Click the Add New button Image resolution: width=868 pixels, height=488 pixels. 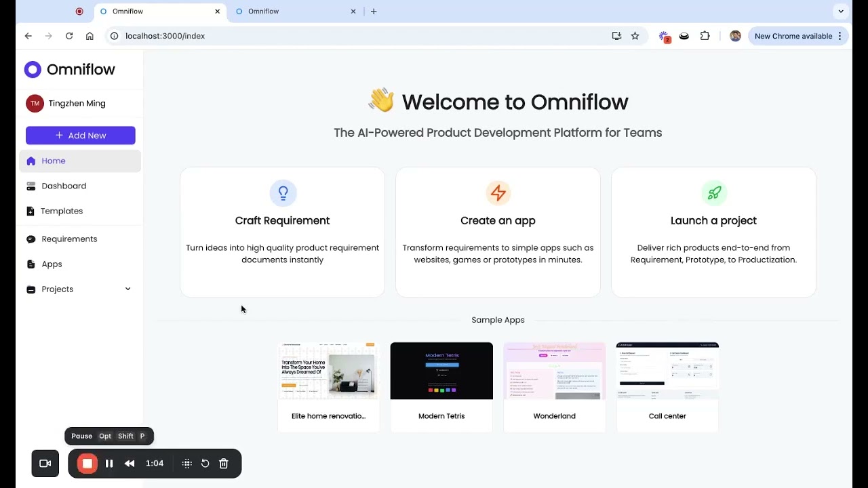81,136
